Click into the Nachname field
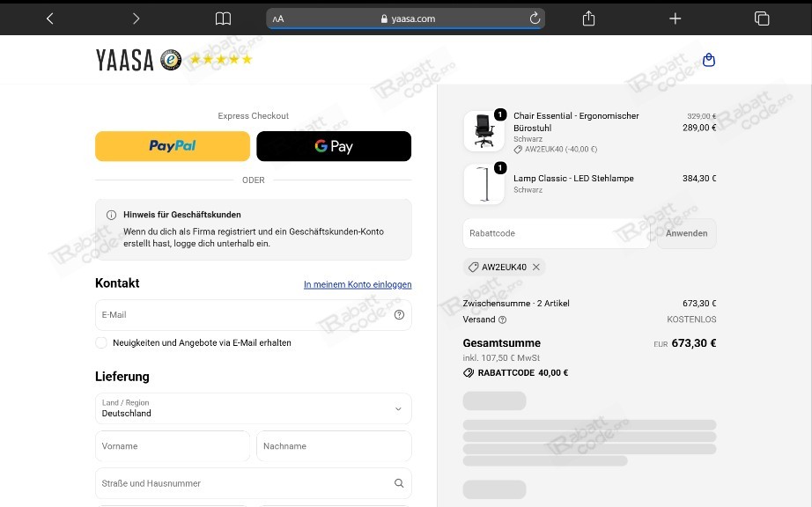812x507 pixels. point(334,446)
